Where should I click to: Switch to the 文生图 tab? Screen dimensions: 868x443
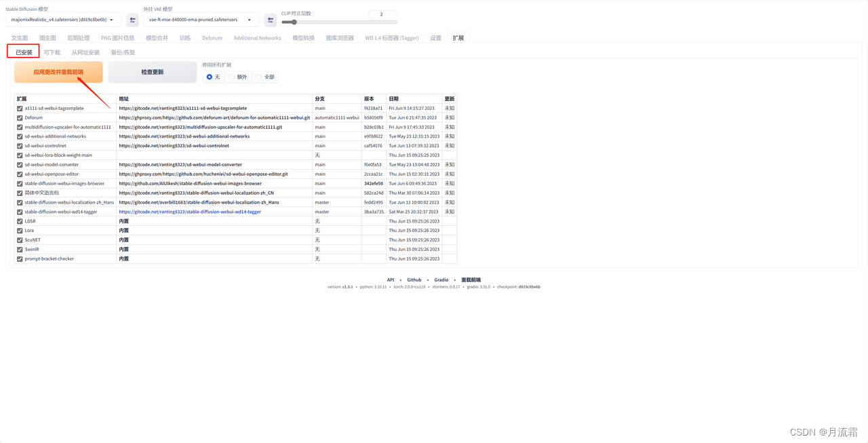click(x=20, y=38)
